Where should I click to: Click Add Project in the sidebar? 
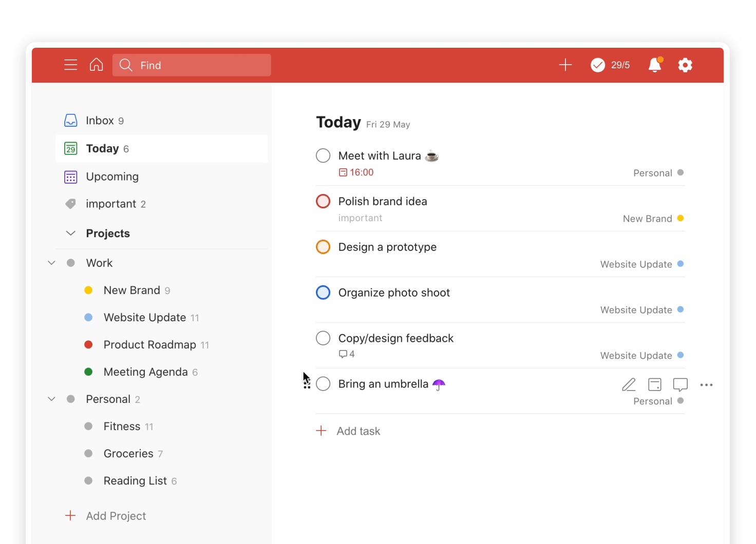(x=116, y=516)
